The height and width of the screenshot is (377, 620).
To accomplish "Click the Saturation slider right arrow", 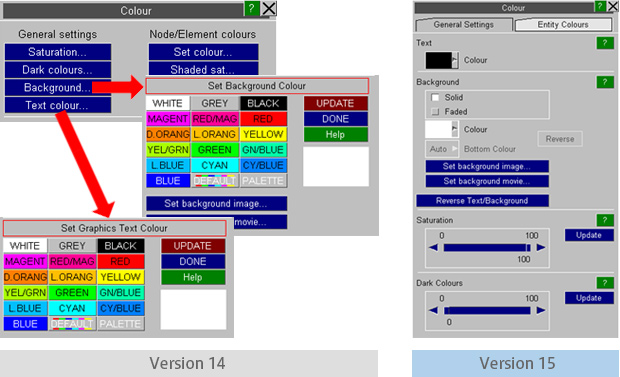I will coord(541,248).
